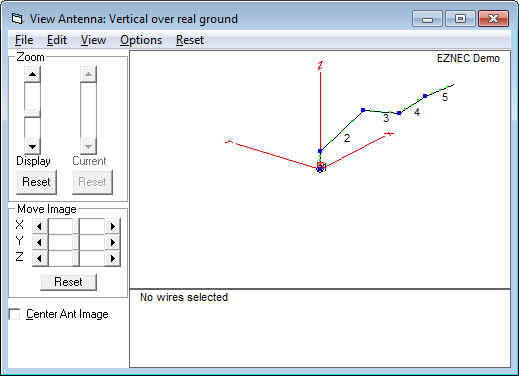Click the Move Image X slider thumb
The image size is (519, 376).
pos(76,226)
